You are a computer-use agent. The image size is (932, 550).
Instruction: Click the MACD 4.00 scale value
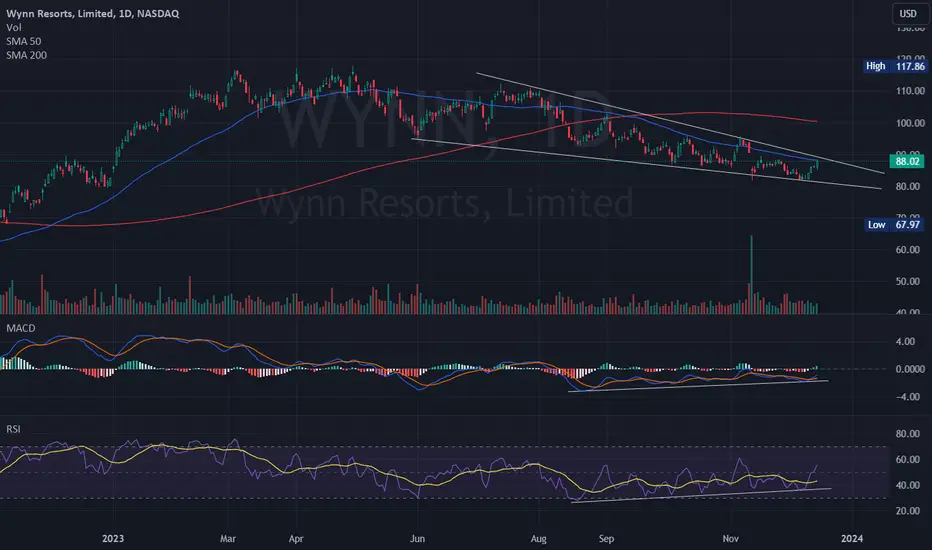[x=905, y=341]
